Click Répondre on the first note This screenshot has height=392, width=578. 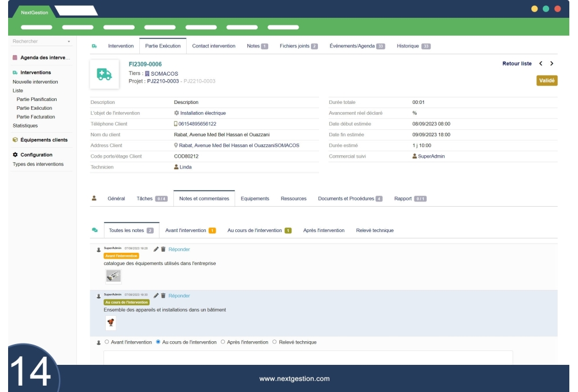tap(179, 249)
